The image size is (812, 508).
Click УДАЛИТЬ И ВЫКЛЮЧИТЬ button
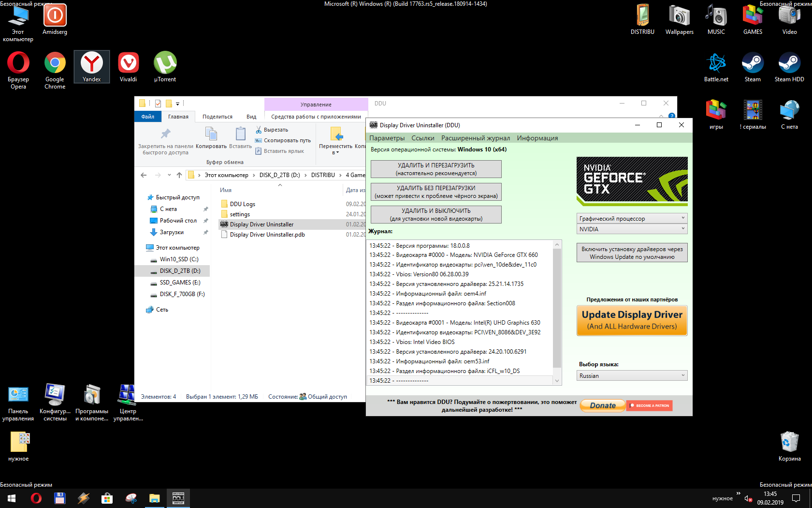click(x=436, y=214)
